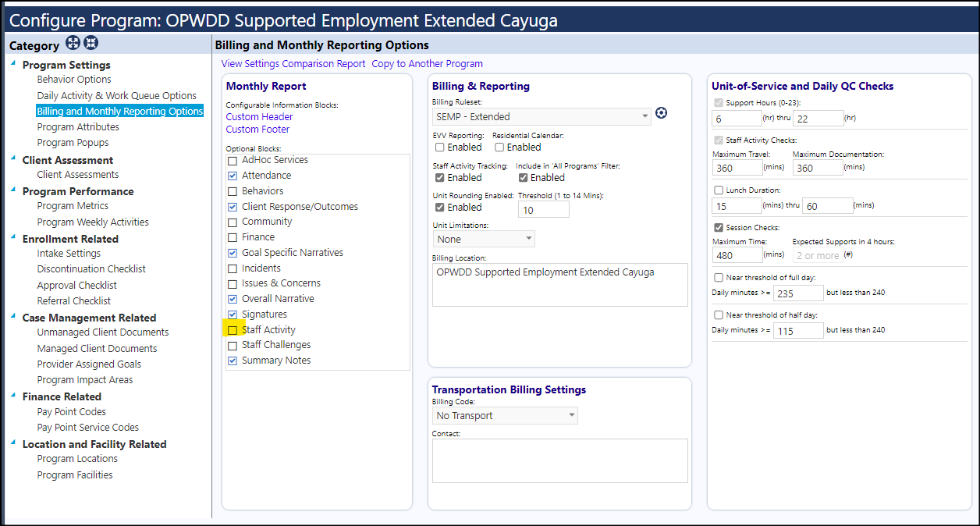Open the Custom Header link
980x526 pixels.
[260, 117]
